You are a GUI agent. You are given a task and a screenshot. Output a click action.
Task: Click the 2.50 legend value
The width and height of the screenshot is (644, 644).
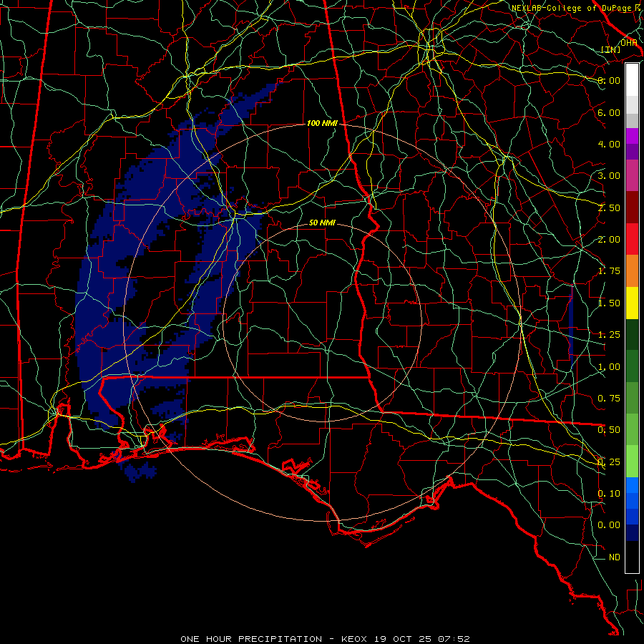609,208
